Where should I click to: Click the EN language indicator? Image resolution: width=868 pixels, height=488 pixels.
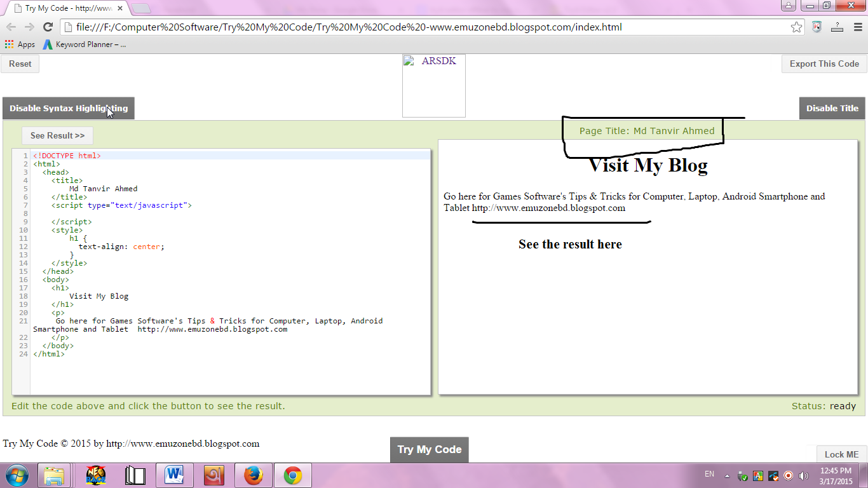pyautogui.click(x=709, y=474)
